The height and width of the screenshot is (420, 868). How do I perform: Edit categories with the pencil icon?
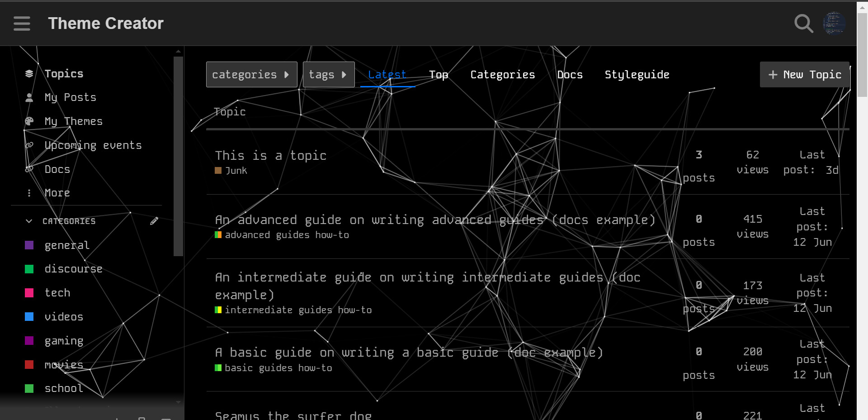click(x=154, y=221)
